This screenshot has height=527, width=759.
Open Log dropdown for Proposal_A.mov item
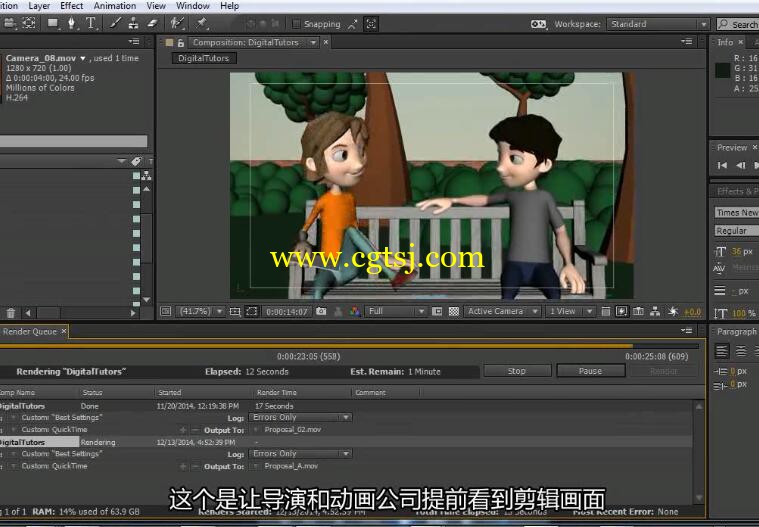[x=300, y=453]
